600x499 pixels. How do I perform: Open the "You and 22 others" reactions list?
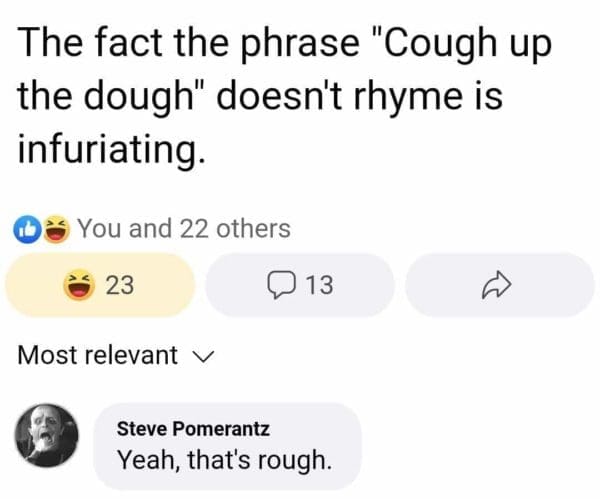[183, 229]
